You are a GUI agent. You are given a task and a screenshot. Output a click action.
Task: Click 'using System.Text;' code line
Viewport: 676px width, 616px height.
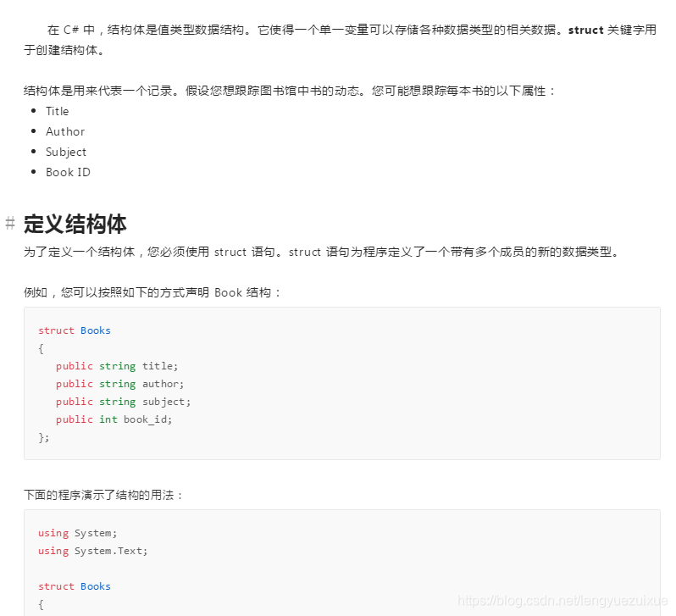tap(92, 551)
